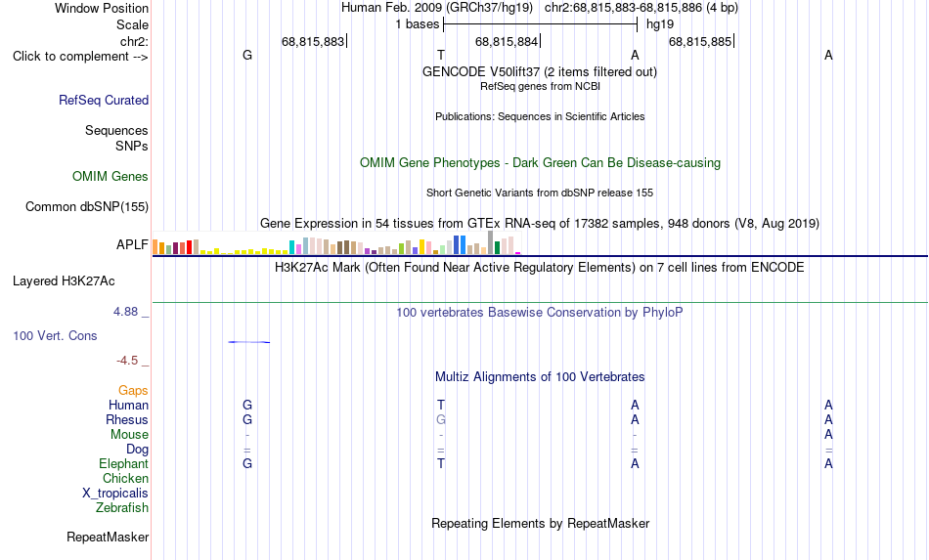Open the Layered H3K27Ac track label
Viewport: 929px width, 560px height.
click(x=64, y=281)
